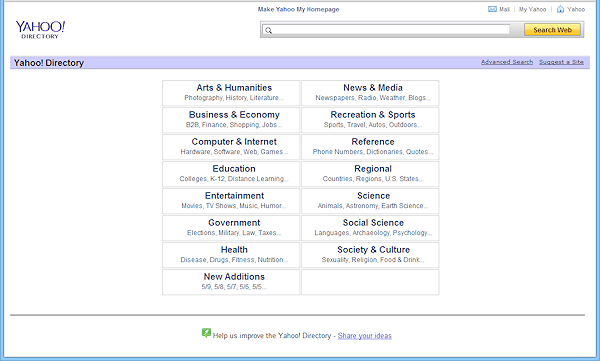Click the Share your ideas link

(x=365, y=336)
